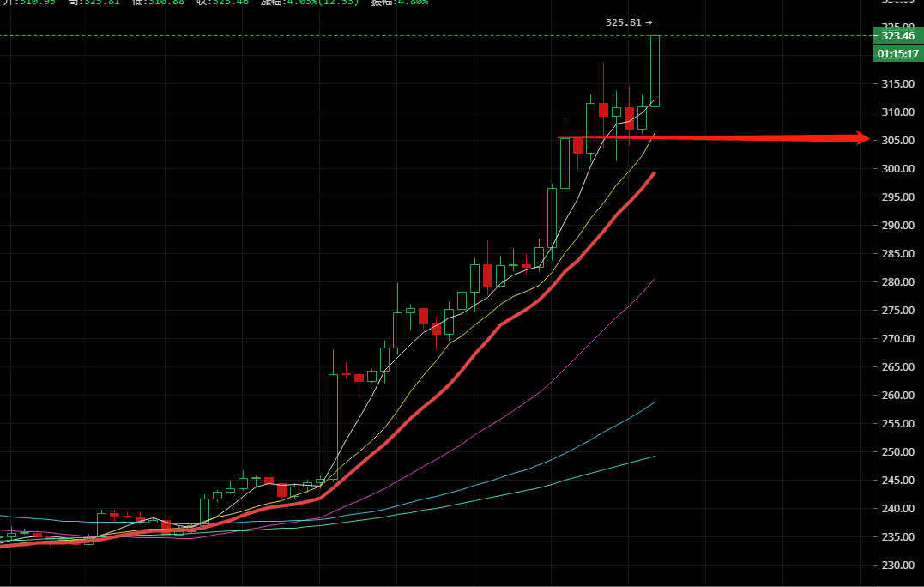Screen dimensions: 924x587
Task: Select the latest tall green candle
Action: point(655,70)
